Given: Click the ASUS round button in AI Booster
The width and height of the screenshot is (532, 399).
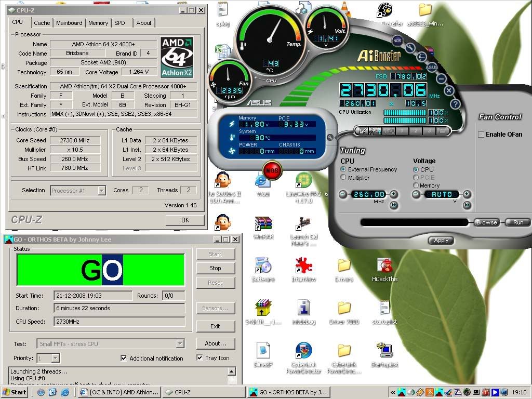Looking at the screenshot, I should (432, 67).
